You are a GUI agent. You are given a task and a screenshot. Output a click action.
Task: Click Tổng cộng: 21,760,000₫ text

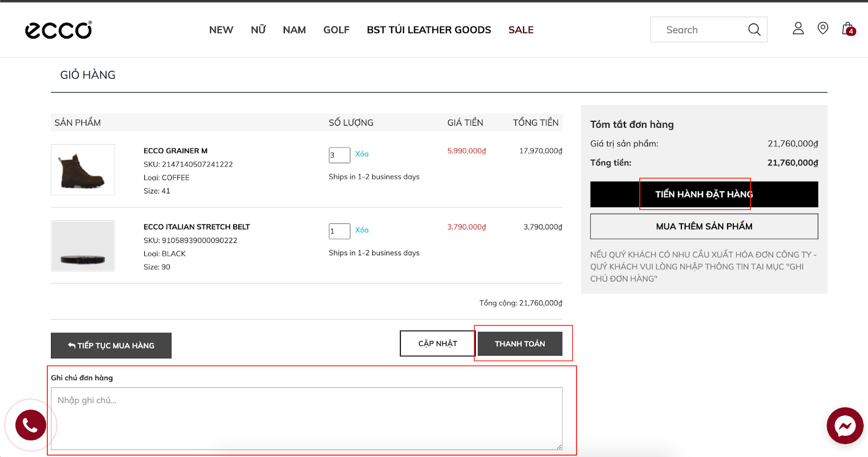[521, 303]
